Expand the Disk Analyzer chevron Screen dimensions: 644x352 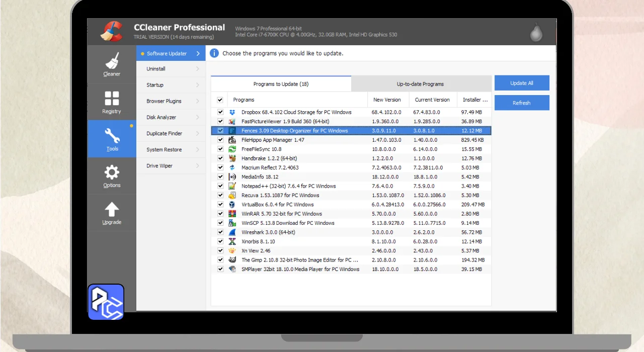tap(198, 117)
